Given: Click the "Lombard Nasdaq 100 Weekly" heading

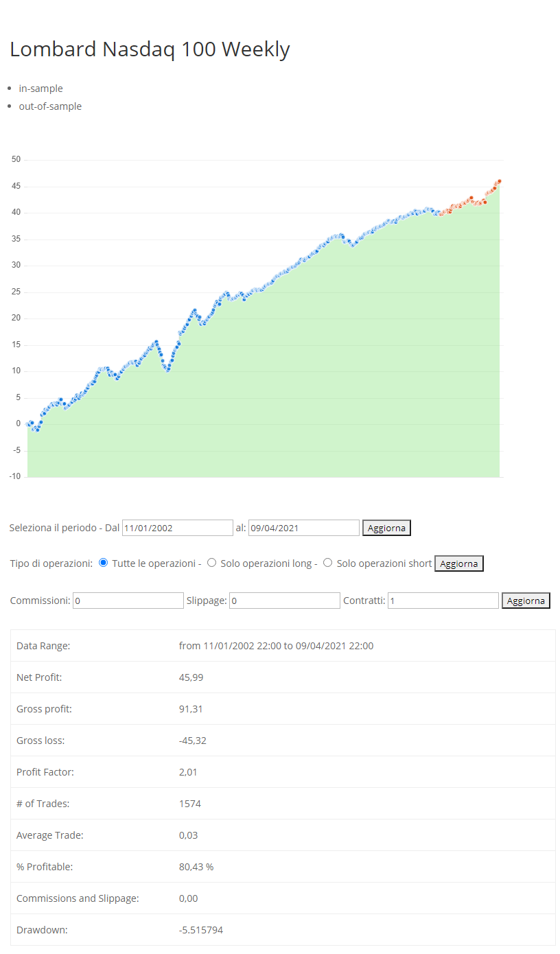Looking at the screenshot, I should point(150,49).
